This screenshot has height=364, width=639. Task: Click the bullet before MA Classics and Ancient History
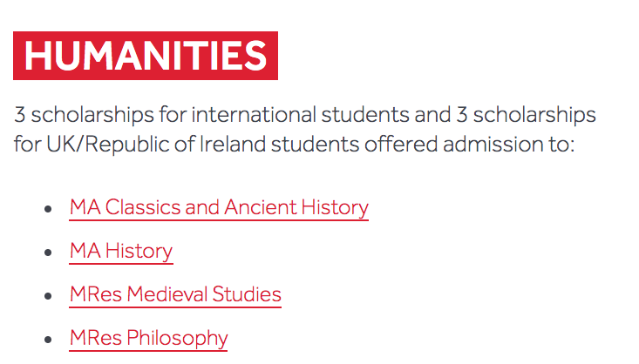pos(48,209)
